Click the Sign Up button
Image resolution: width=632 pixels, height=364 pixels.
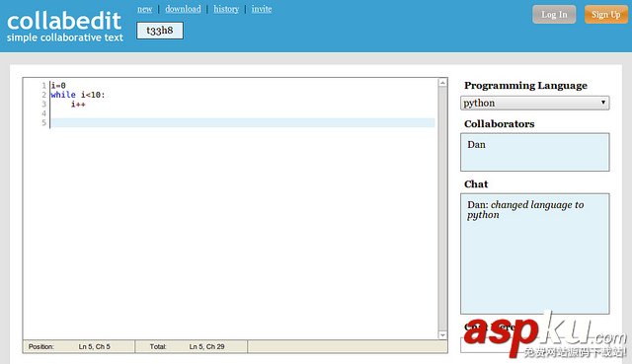click(605, 15)
